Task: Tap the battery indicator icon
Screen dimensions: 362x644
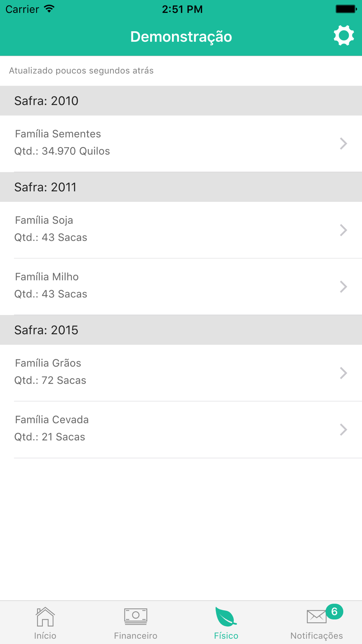Action: point(346,9)
